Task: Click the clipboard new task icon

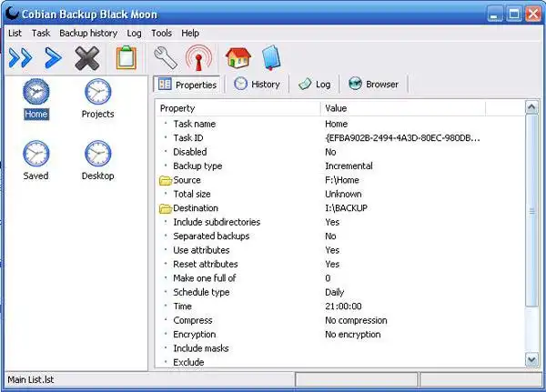Action: [126, 58]
